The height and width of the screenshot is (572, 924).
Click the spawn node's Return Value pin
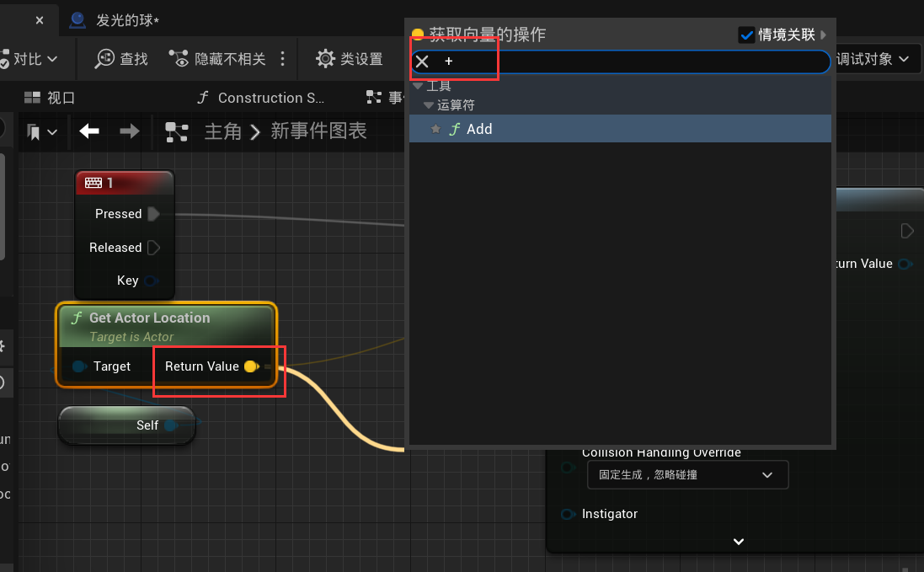click(905, 264)
